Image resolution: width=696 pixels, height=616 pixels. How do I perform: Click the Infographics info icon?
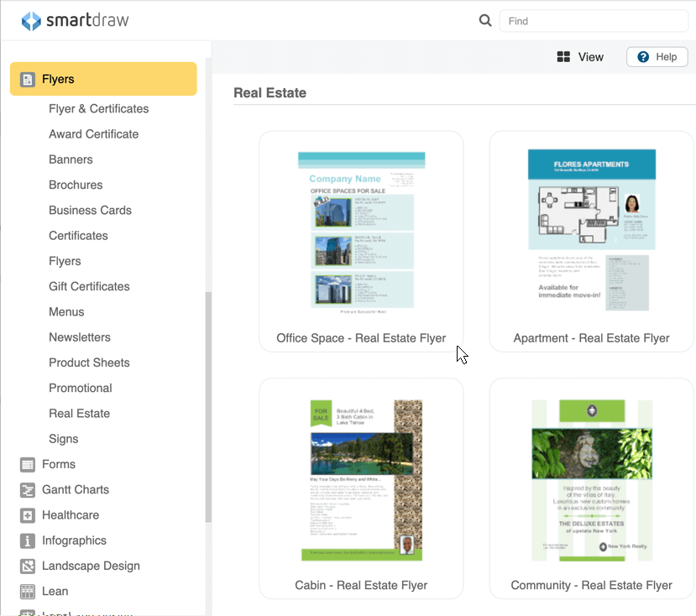(x=28, y=540)
